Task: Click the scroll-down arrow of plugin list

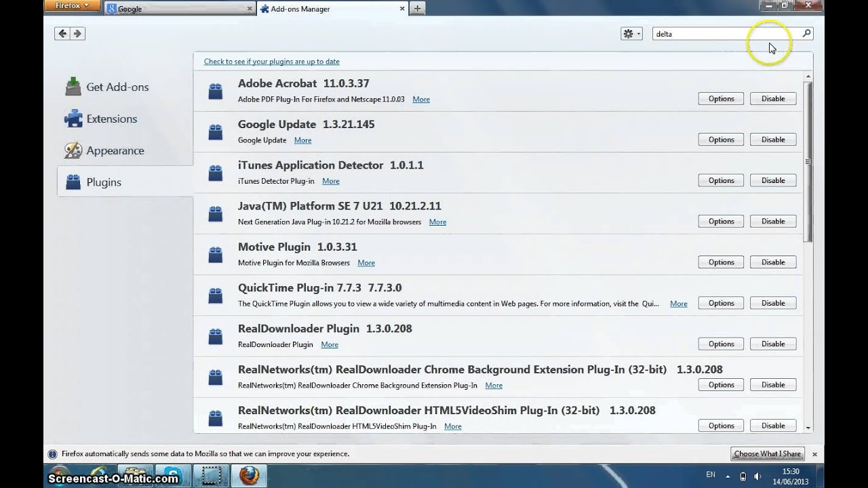Action: tap(808, 428)
